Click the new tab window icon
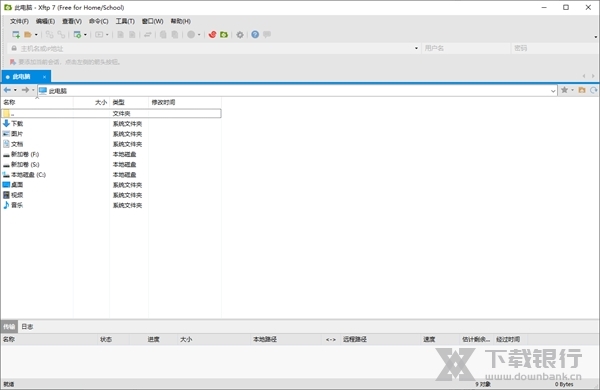600x390 pixels. 77,34
